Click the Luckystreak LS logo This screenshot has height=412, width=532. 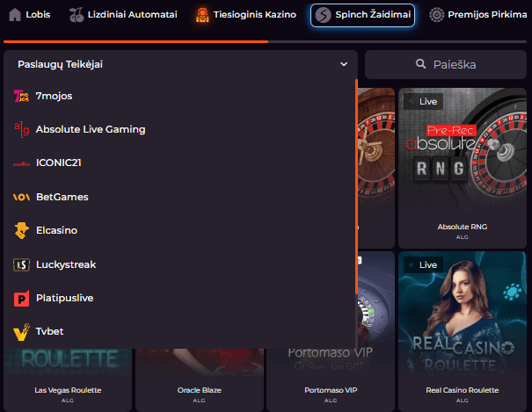tap(21, 264)
